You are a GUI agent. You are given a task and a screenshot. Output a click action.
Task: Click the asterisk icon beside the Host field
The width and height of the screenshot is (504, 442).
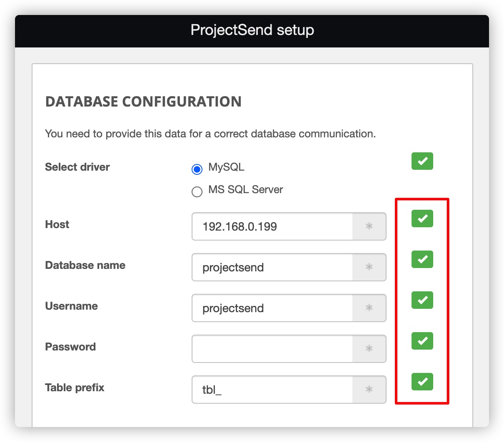tap(369, 226)
